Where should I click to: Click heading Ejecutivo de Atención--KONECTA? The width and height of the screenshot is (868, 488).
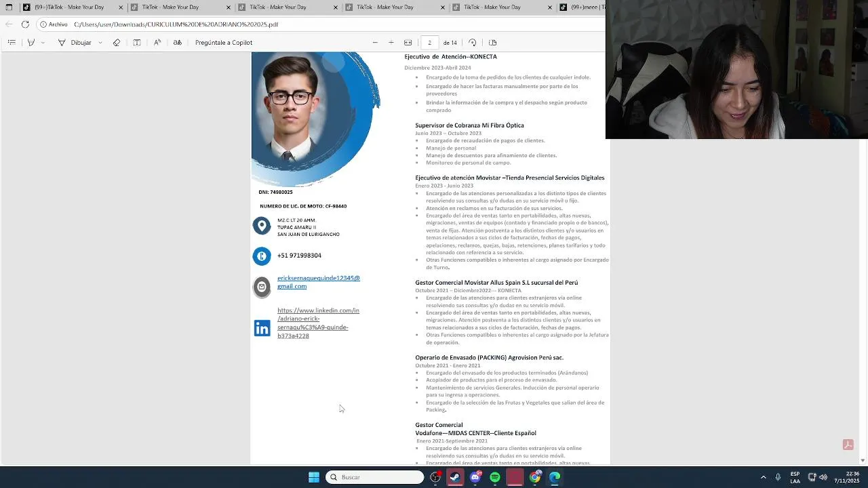point(450,57)
